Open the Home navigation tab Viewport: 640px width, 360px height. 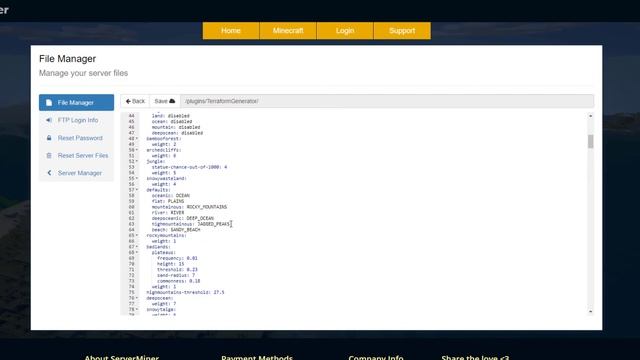click(231, 31)
